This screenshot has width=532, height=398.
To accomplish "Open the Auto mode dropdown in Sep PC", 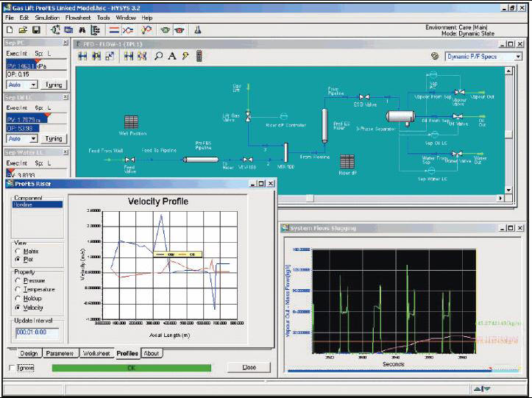I will tap(33, 85).
